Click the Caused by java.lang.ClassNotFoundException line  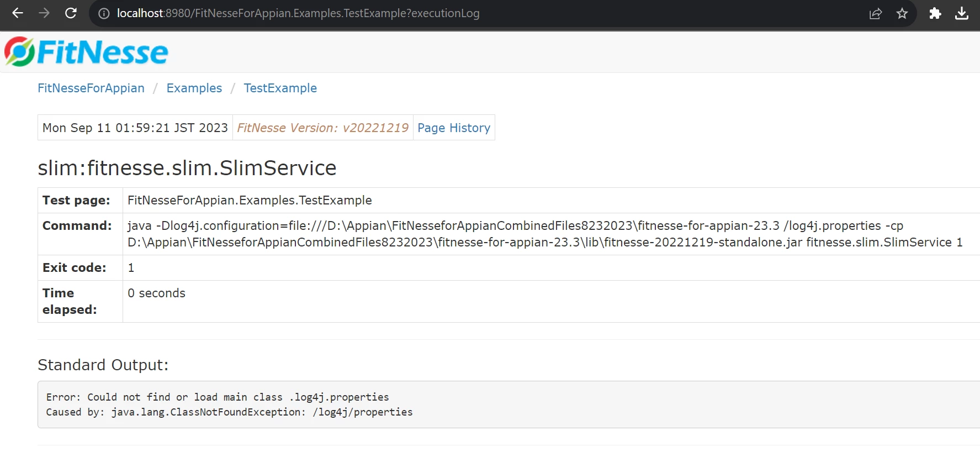(x=229, y=412)
